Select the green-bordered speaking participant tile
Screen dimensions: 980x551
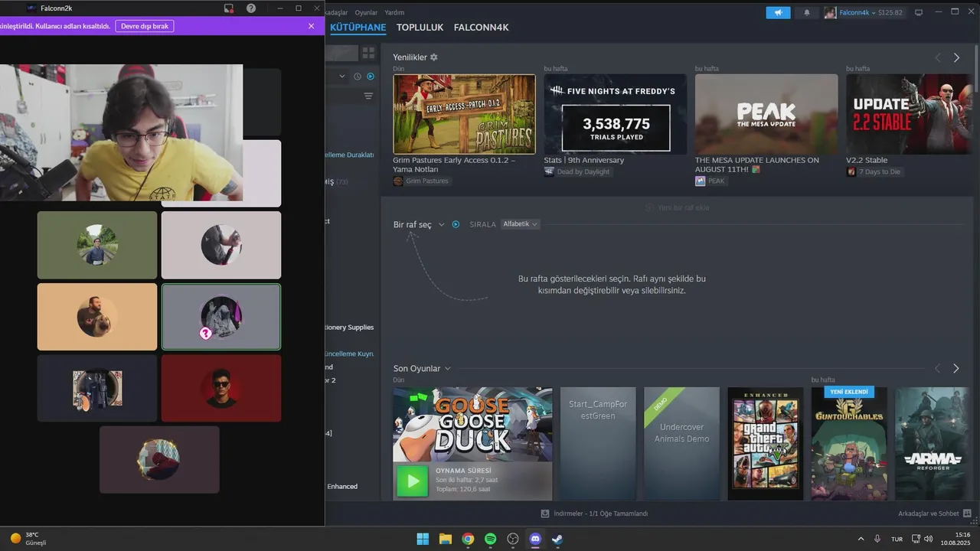click(x=221, y=317)
